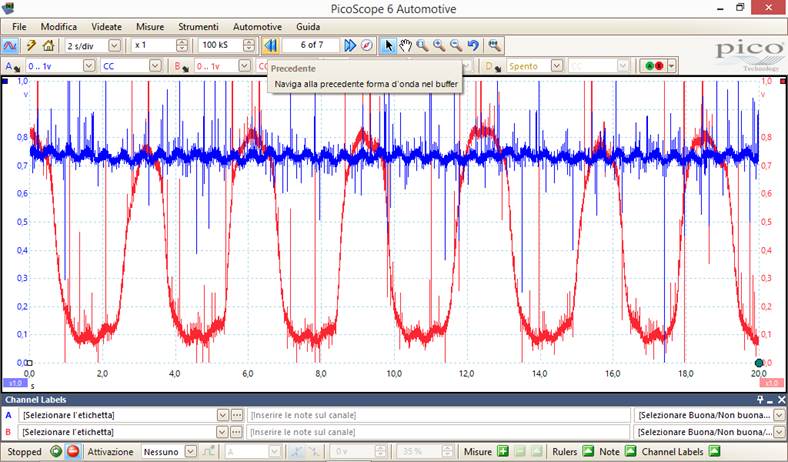Image resolution: width=788 pixels, height=462 pixels.
Task: Open channel A CC coupling dropdown
Action: click(155, 66)
